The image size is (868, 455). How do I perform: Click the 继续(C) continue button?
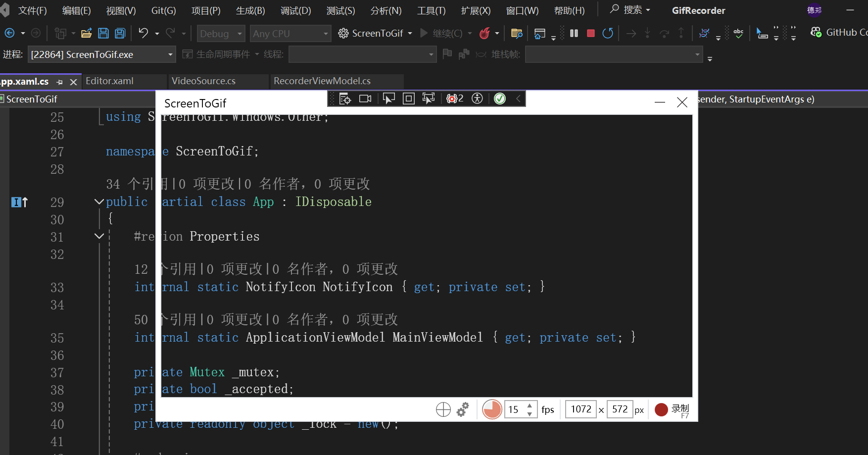pyautogui.click(x=442, y=33)
